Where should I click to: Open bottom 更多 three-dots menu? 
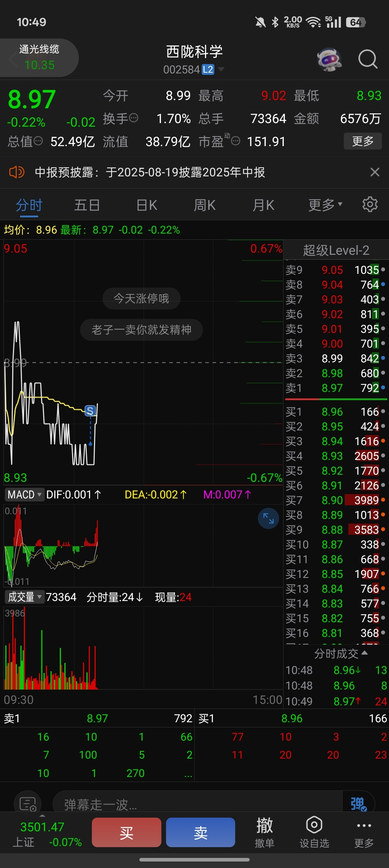pyautogui.click(x=364, y=833)
